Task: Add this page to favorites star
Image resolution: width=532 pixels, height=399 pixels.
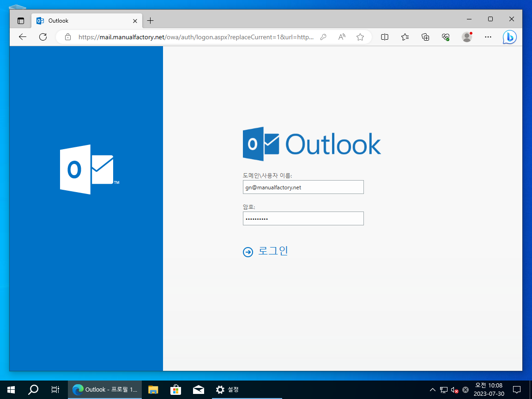Action: tap(360, 37)
